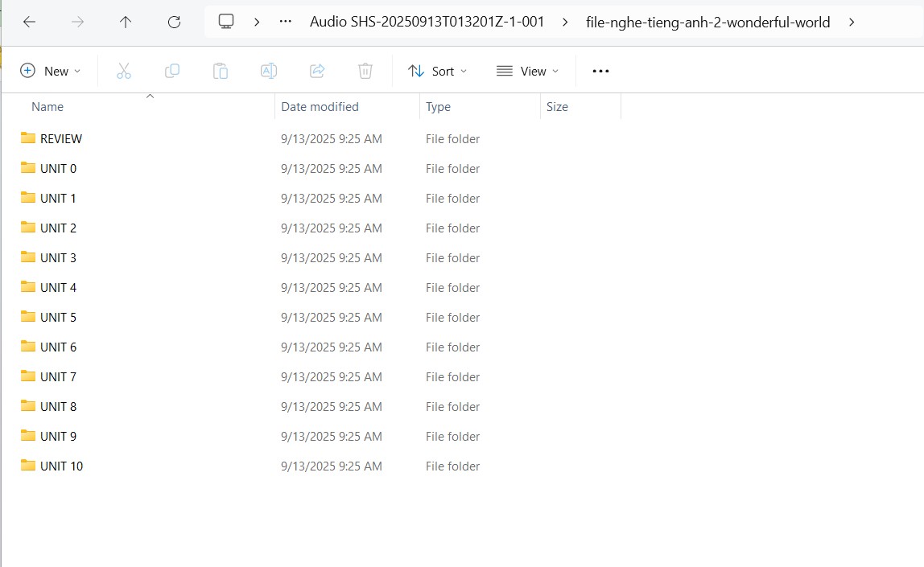Open the New item dropdown
The width and height of the screenshot is (924, 567).
click(x=50, y=72)
